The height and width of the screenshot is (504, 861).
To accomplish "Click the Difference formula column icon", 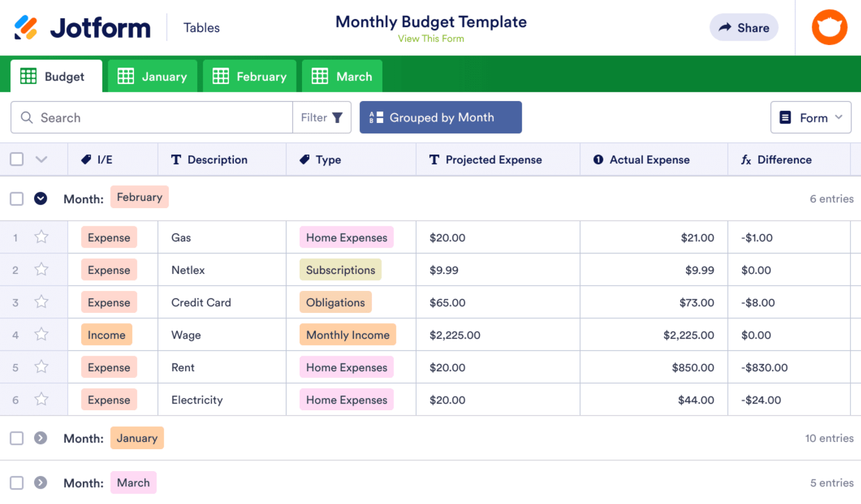I will (x=746, y=160).
